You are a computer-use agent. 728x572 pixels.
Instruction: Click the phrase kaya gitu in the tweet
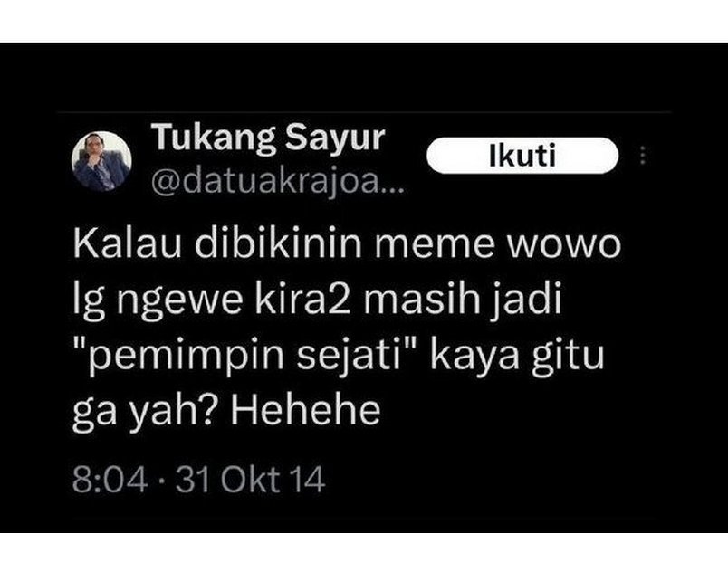click(x=518, y=357)
